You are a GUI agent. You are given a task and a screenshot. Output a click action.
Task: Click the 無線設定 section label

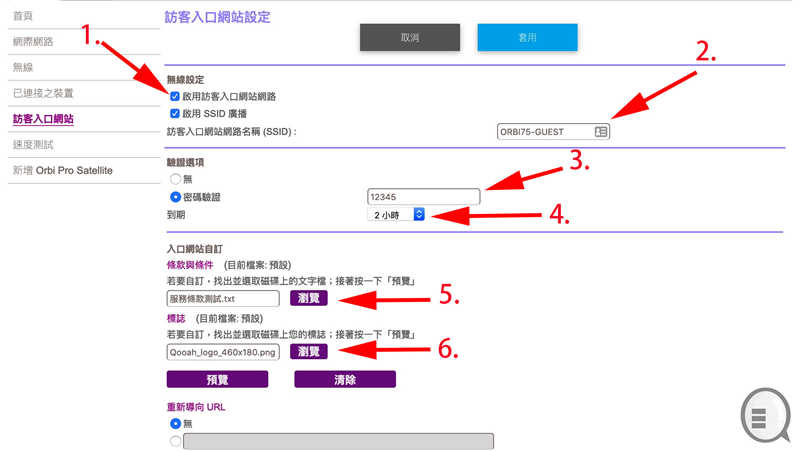[x=185, y=80]
